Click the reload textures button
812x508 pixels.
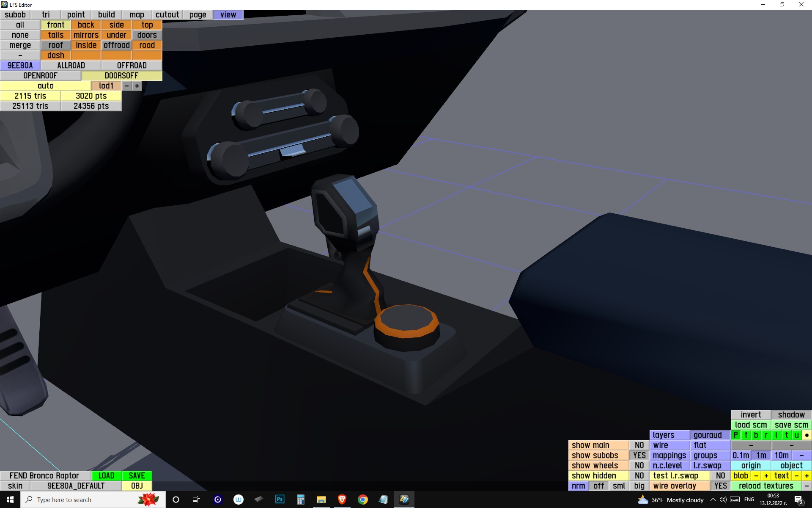pos(765,486)
